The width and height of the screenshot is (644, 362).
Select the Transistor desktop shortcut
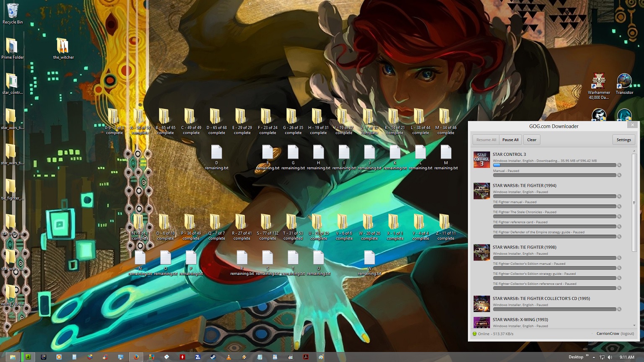point(624,84)
